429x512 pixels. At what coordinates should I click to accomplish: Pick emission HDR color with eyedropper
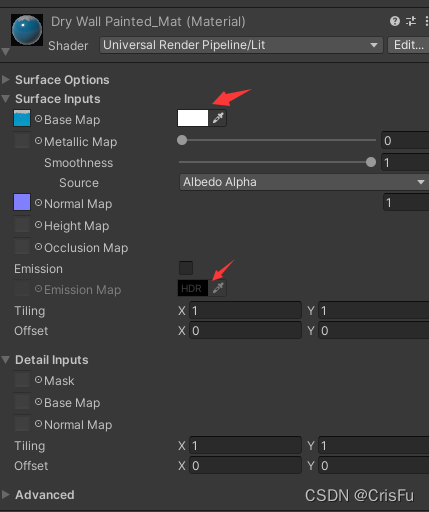tap(218, 288)
